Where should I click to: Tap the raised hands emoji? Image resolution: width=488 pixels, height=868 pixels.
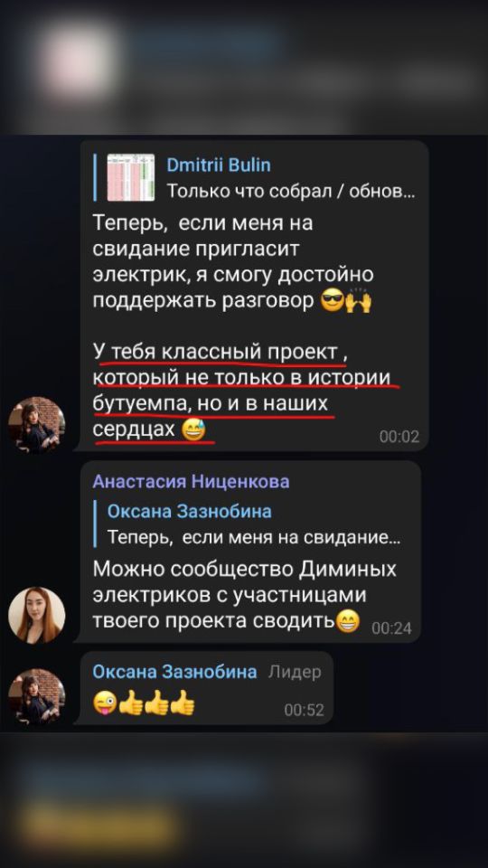pyautogui.click(x=359, y=302)
